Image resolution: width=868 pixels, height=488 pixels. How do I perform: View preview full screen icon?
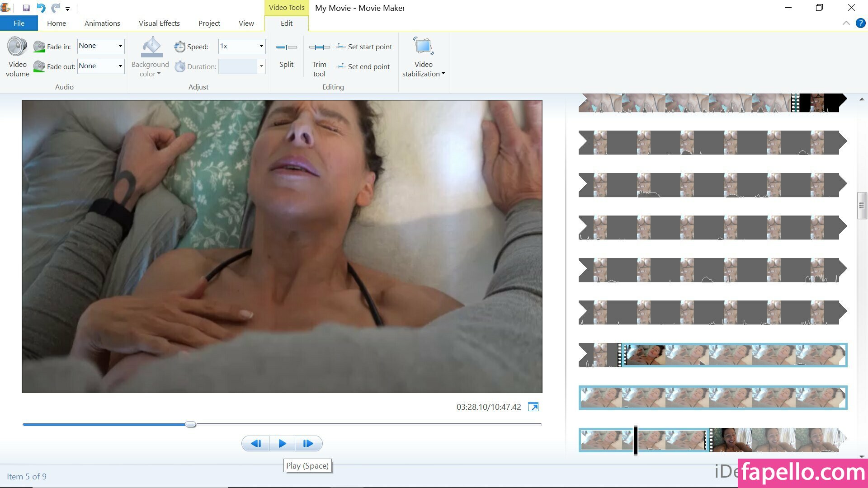pos(533,407)
